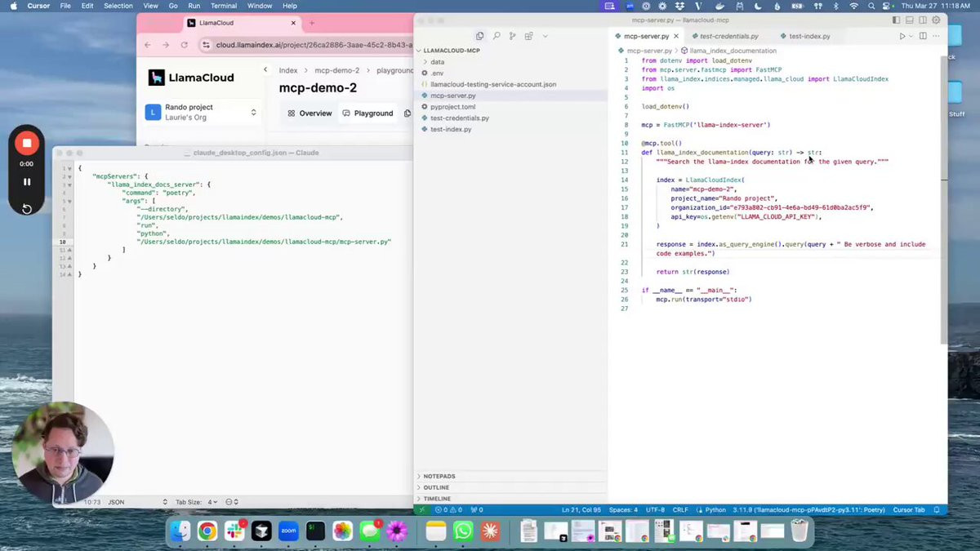Image resolution: width=980 pixels, height=551 pixels.
Task: Split the editor to the right
Action: [924, 36]
